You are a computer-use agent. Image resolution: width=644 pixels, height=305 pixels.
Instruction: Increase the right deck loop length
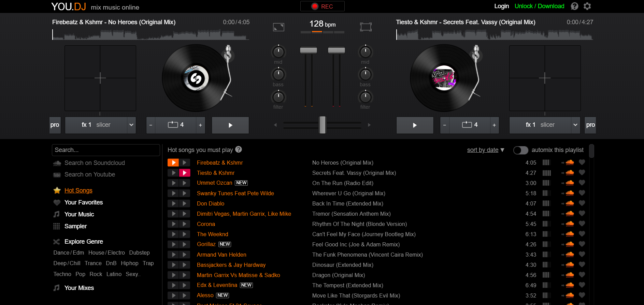(x=494, y=125)
